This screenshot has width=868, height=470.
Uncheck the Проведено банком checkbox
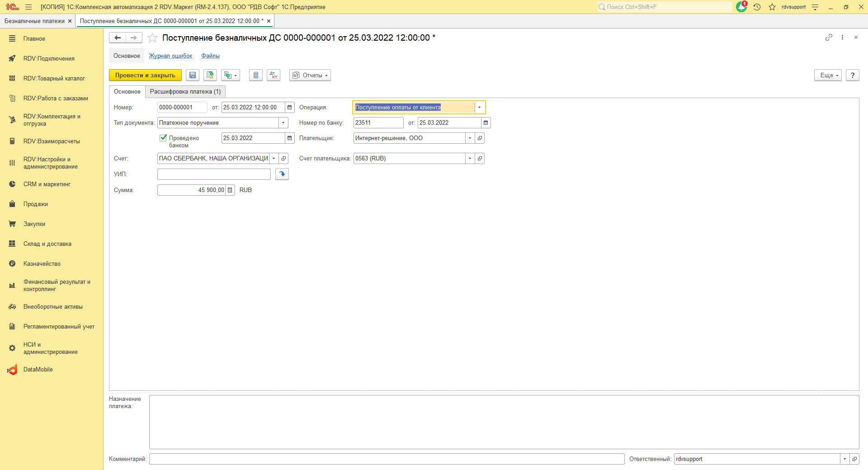163,138
